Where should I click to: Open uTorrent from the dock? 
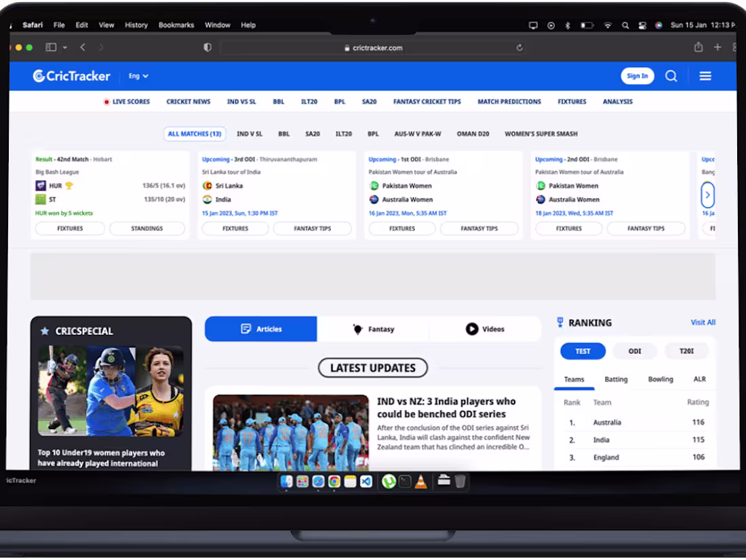pyautogui.click(x=389, y=481)
